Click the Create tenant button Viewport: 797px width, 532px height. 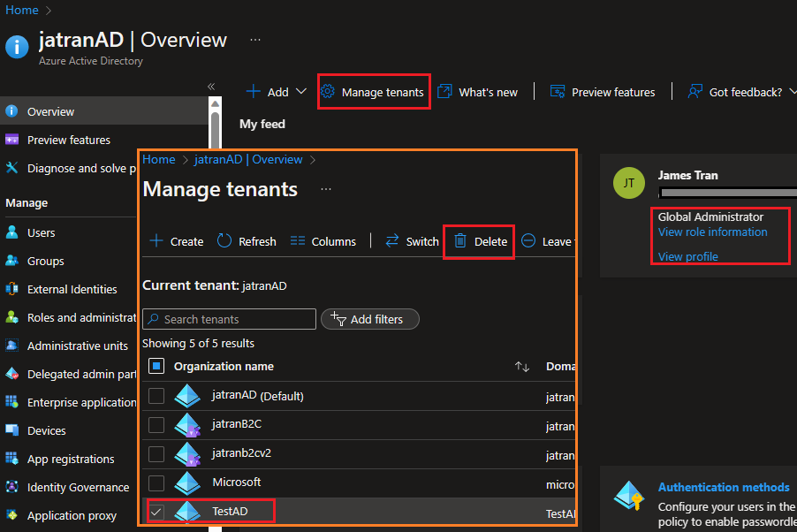click(x=177, y=241)
